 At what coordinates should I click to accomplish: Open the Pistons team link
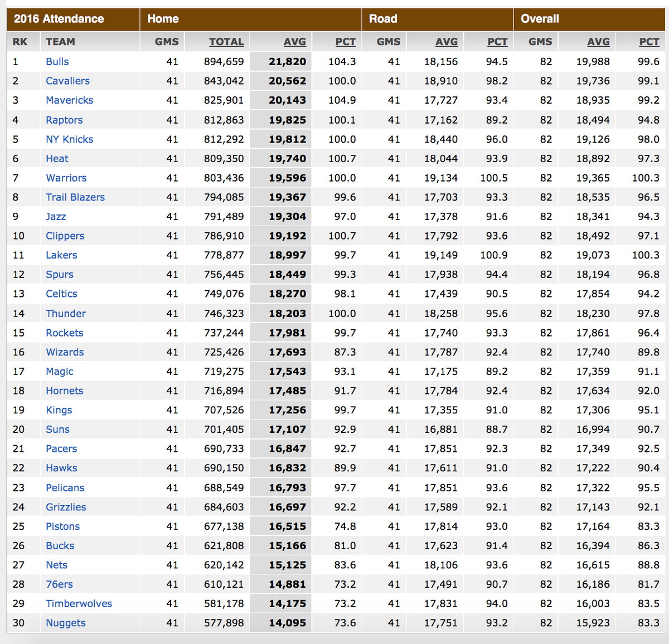pyautogui.click(x=62, y=526)
